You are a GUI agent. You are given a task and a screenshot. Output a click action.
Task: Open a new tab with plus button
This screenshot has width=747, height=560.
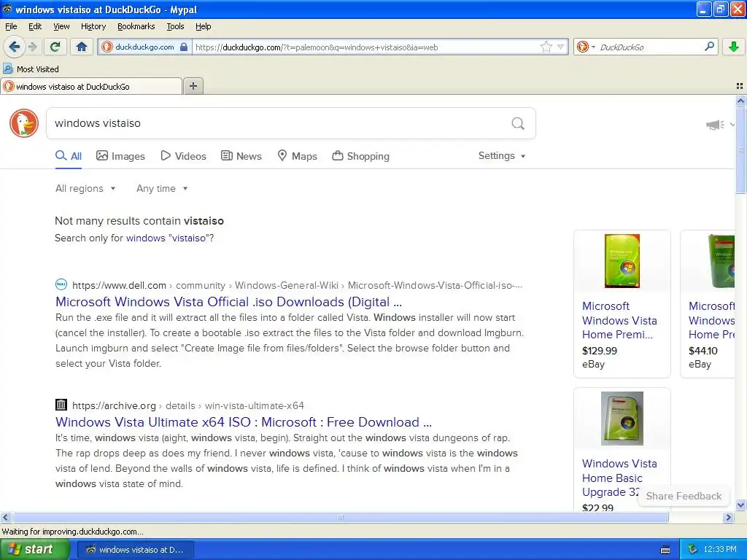pyautogui.click(x=193, y=86)
